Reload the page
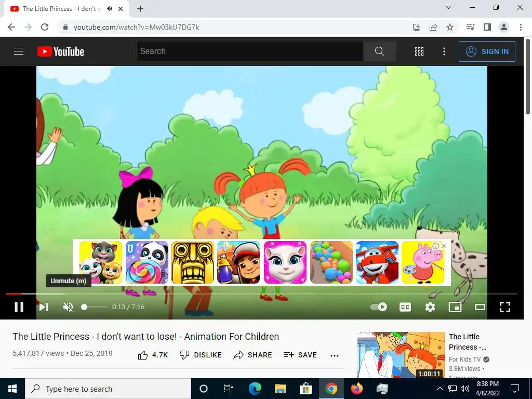This screenshot has height=399, width=532. pyautogui.click(x=45, y=27)
